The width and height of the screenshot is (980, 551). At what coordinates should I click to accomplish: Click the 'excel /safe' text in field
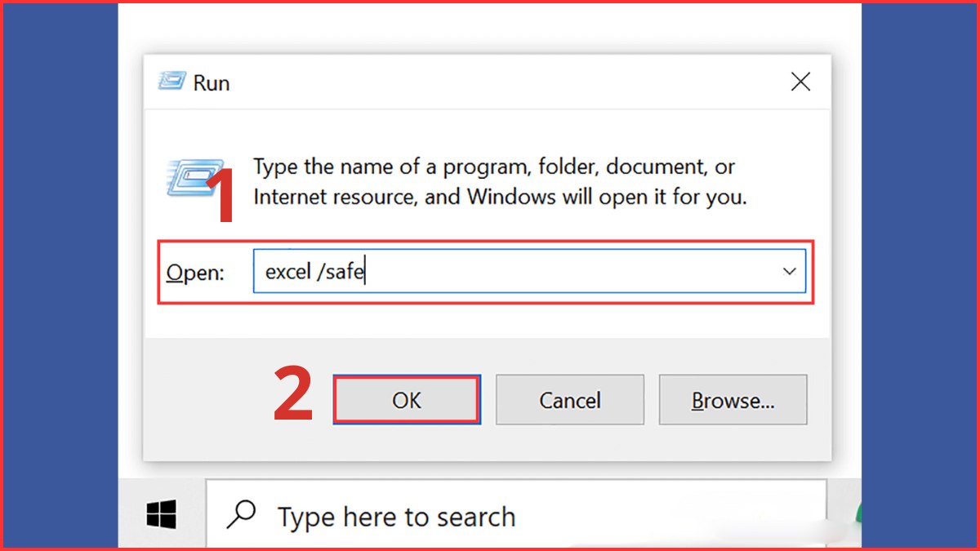coord(314,272)
